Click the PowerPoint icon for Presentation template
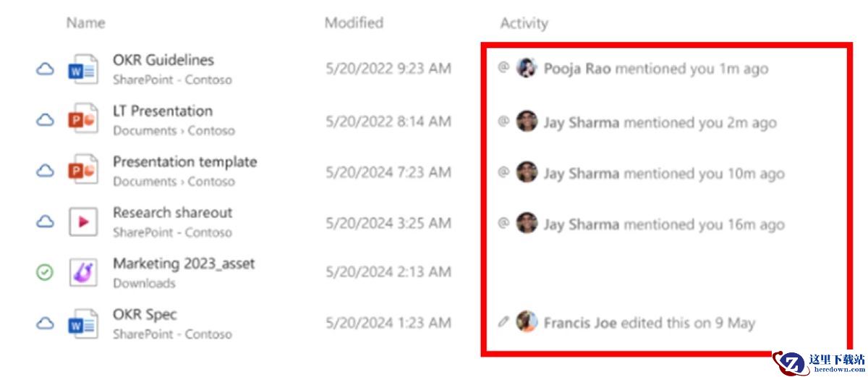868x377 pixels. pyautogui.click(x=82, y=171)
